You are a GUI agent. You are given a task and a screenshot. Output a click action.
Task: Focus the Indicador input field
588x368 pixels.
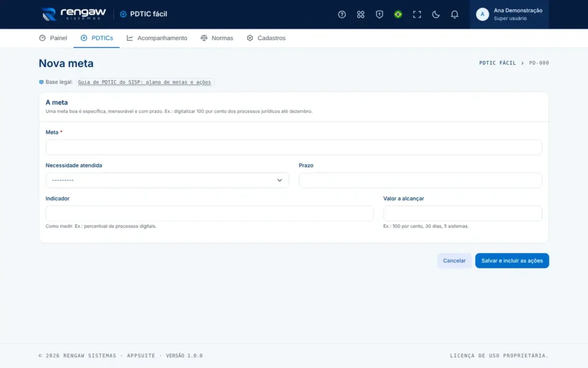pos(209,213)
